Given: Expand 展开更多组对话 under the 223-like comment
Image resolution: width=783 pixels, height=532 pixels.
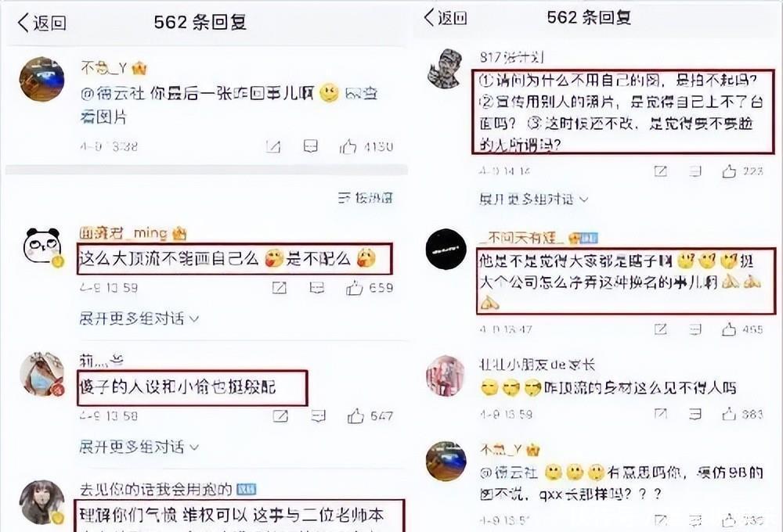Looking at the screenshot, I should (533, 199).
